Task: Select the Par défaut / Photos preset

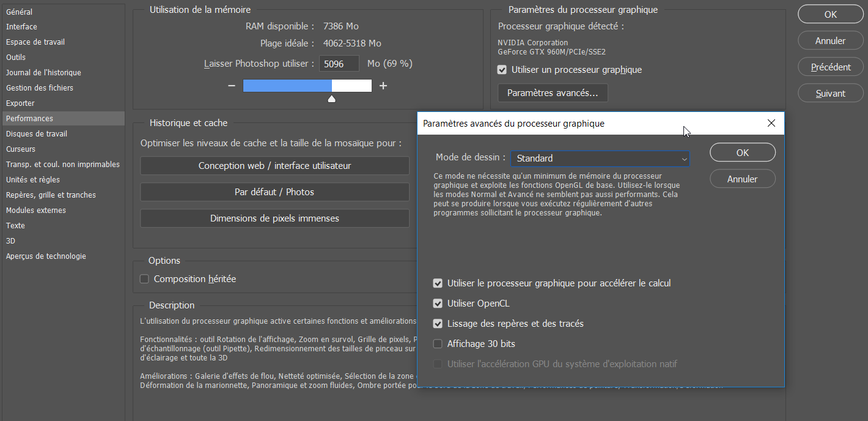Action: (274, 192)
